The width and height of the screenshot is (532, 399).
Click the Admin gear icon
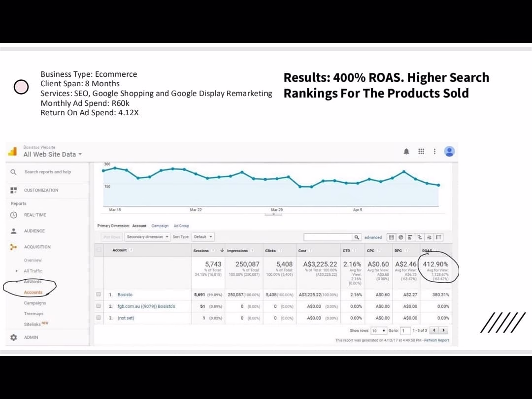pyautogui.click(x=14, y=337)
